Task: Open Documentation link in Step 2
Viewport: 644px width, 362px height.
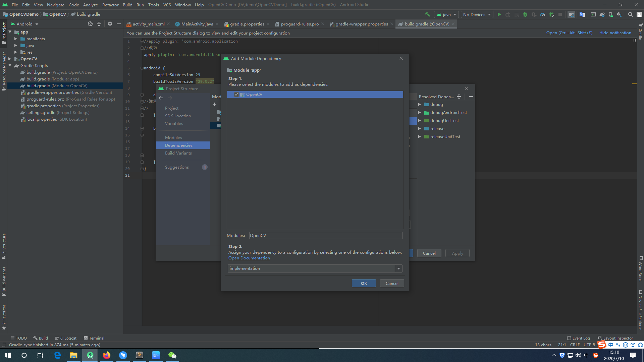Action: (x=249, y=258)
